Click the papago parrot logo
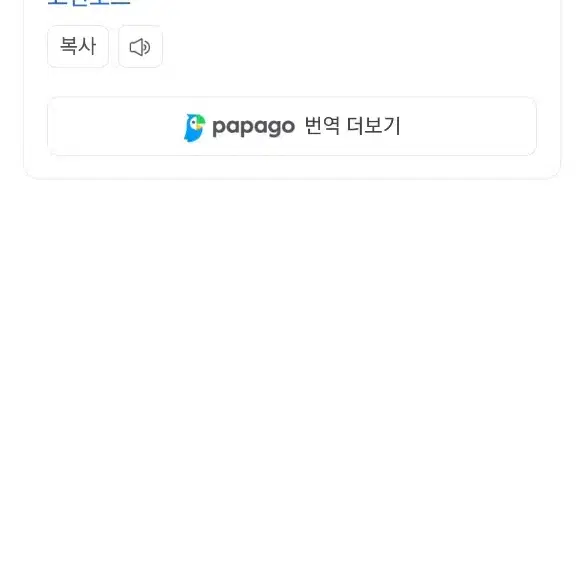The width and height of the screenshot is (583, 583). pyautogui.click(x=194, y=128)
